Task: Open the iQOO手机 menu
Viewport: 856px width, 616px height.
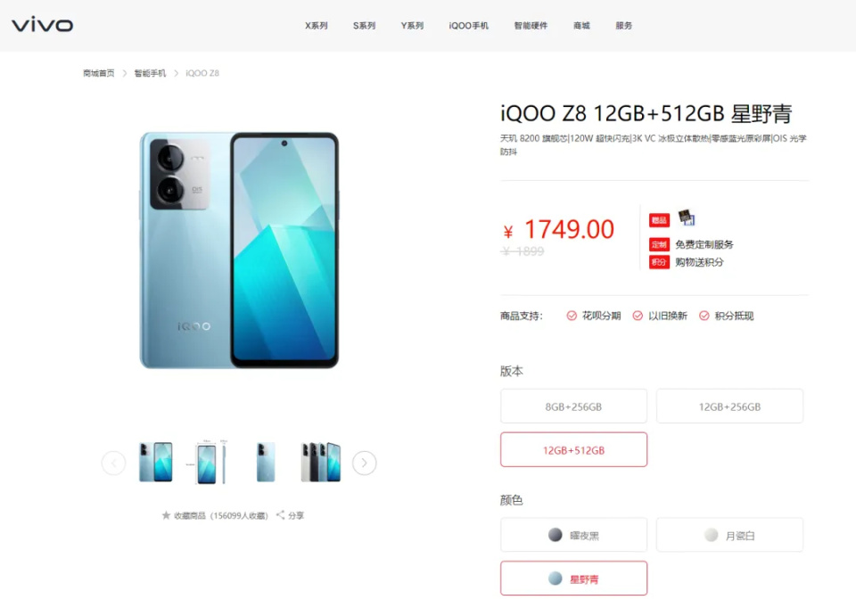Action: coord(468,26)
